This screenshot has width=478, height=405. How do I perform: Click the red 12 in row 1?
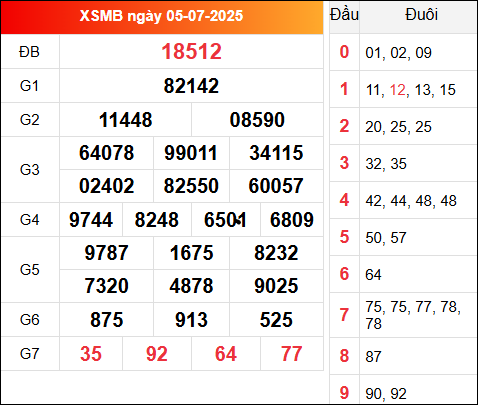point(398,90)
